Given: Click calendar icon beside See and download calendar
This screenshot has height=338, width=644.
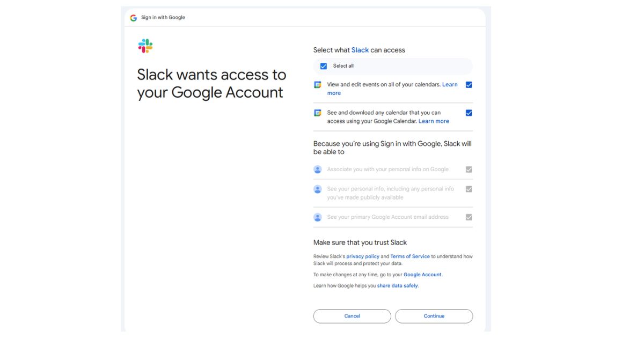Looking at the screenshot, I should 318,113.
